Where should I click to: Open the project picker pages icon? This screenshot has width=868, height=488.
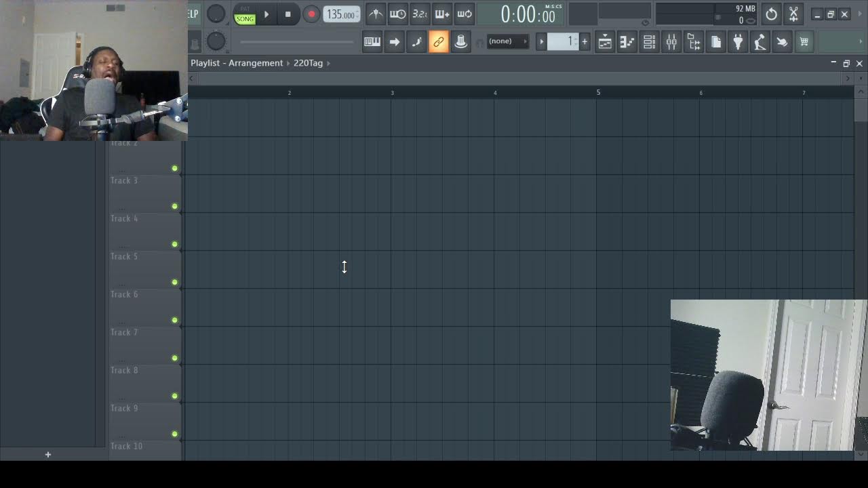(x=716, y=42)
